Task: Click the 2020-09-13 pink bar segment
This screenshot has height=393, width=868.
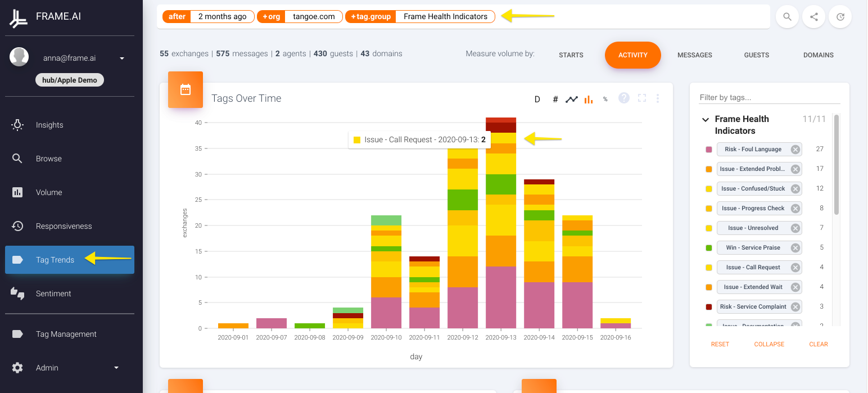Action: [x=501, y=297]
